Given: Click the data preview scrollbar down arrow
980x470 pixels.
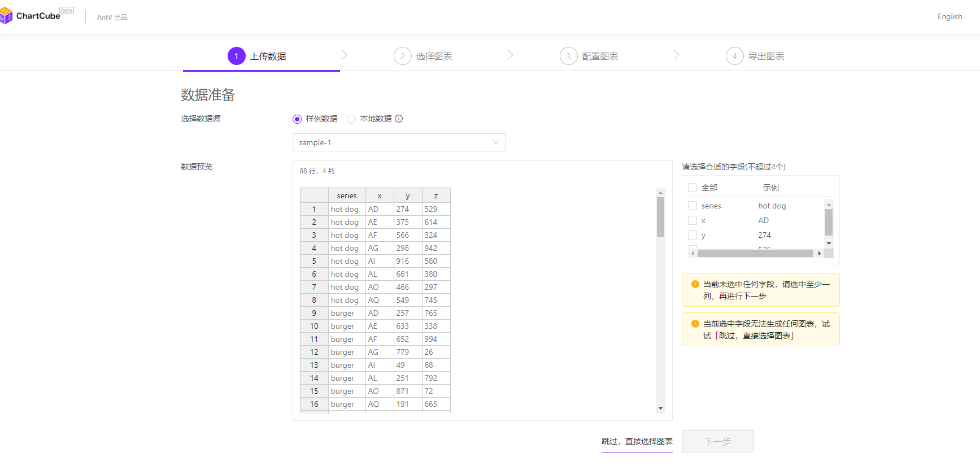Looking at the screenshot, I should [x=660, y=408].
